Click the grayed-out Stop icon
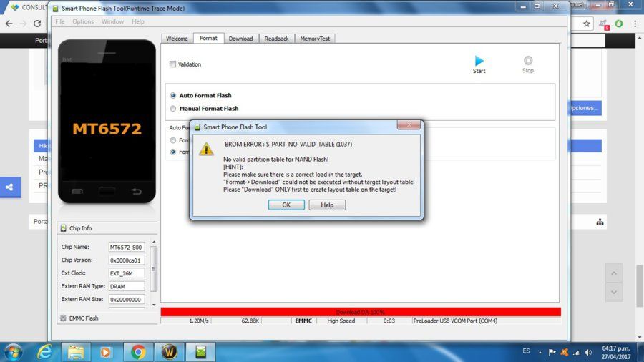Screen dimensions: 644x362 coord(528,60)
